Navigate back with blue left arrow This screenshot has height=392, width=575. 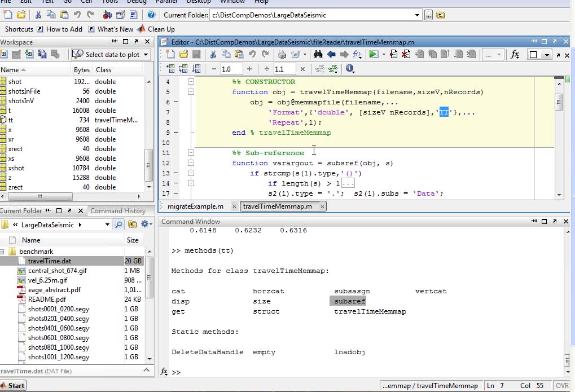click(x=331, y=54)
